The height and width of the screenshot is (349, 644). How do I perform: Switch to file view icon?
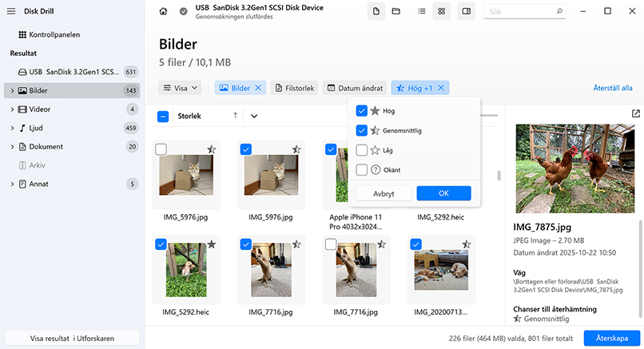376,12
